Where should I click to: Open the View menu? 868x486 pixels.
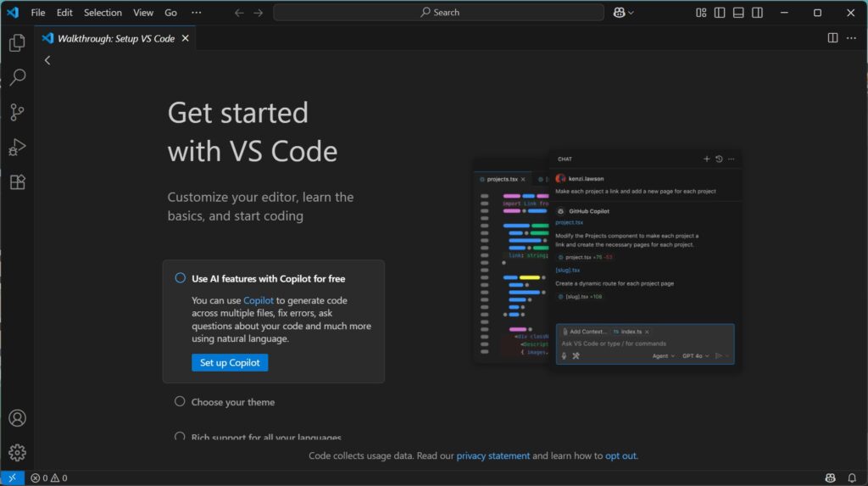point(142,12)
